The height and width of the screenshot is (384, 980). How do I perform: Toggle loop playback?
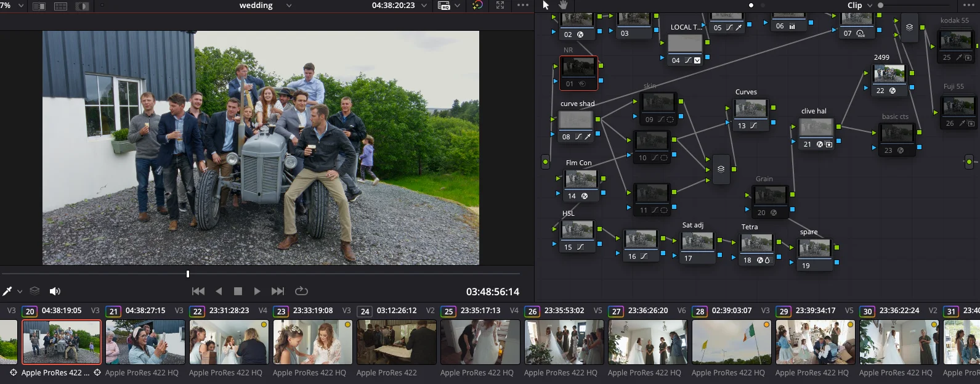pos(301,291)
